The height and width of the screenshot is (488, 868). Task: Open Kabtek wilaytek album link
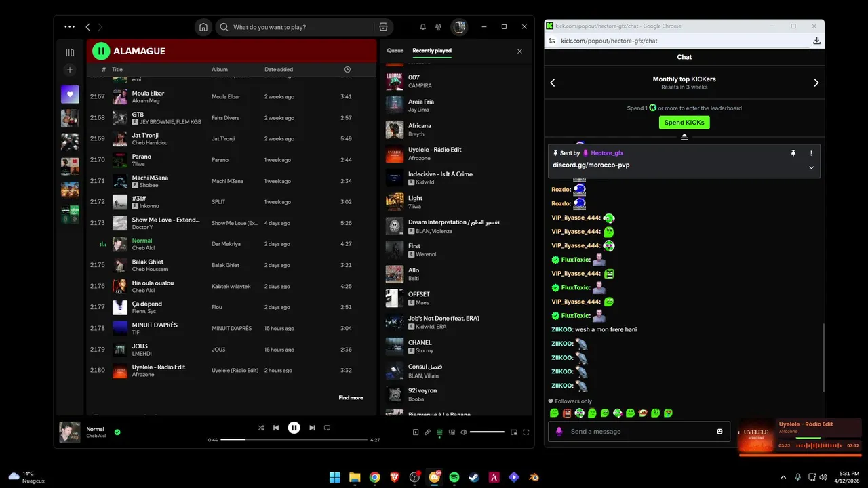click(231, 286)
